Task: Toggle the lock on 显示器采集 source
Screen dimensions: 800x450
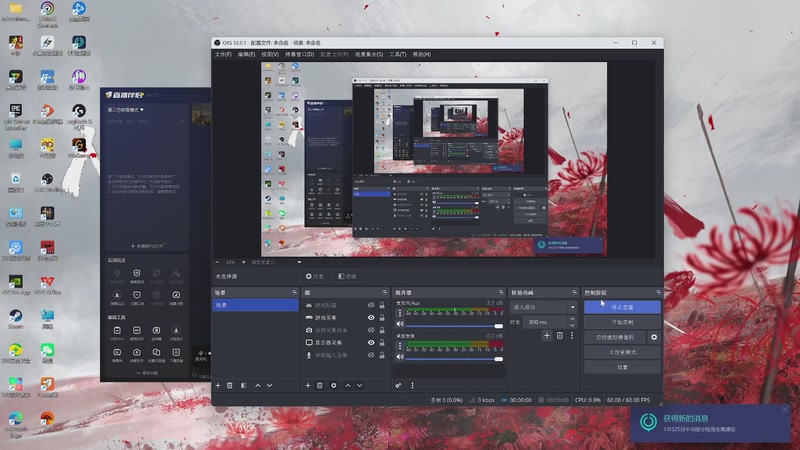Action: [382, 342]
